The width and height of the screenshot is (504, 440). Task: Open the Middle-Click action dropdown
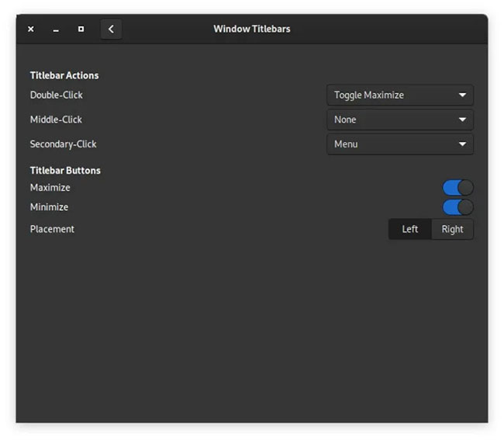(x=400, y=120)
